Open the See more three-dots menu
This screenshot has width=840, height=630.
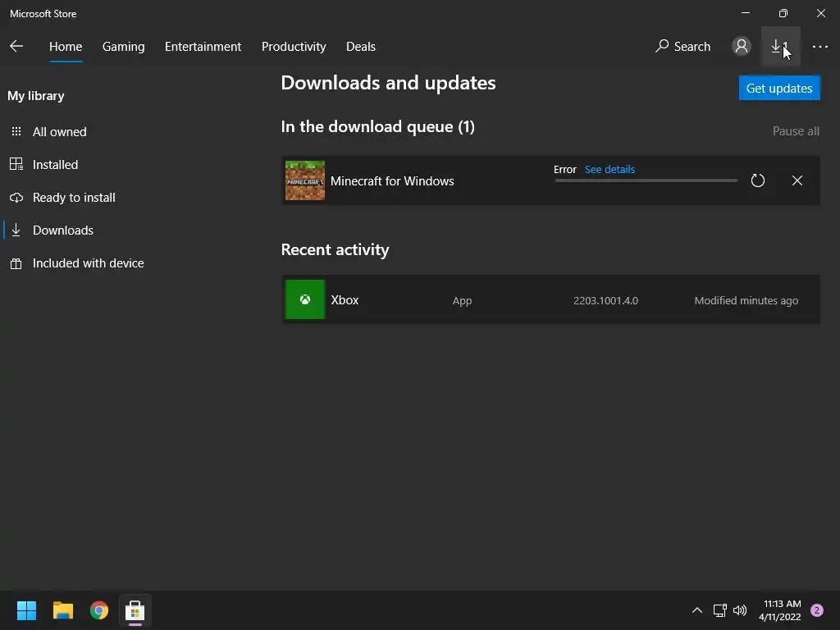(819, 47)
